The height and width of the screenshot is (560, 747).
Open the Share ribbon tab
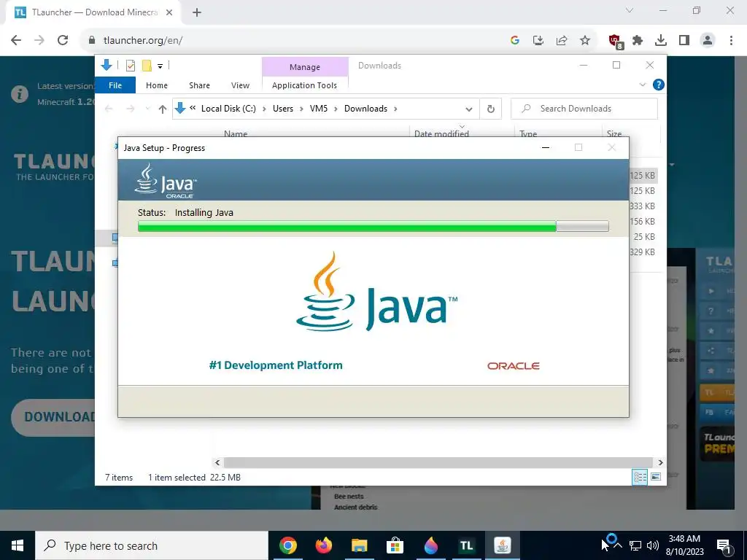coord(199,85)
